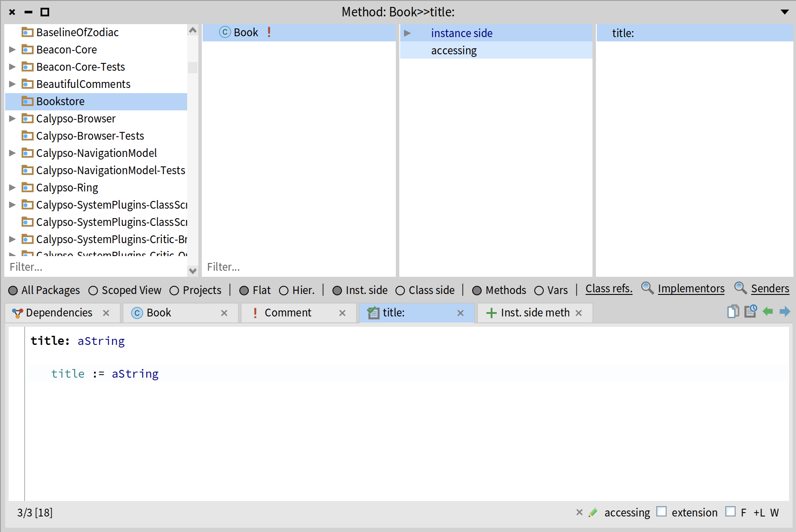This screenshot has height=532, width=796.
Task: Click the copy-to-clipboard pages icon
Action: [733, 311]
